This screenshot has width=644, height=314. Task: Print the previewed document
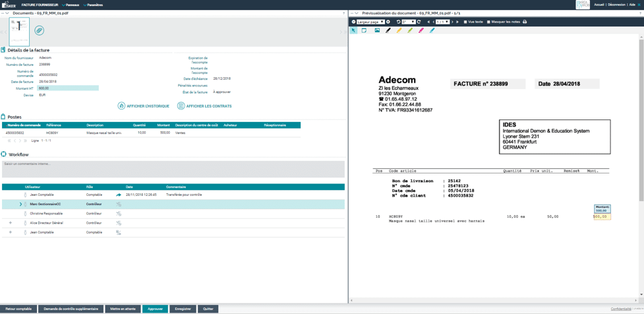(x=525, y=22)
